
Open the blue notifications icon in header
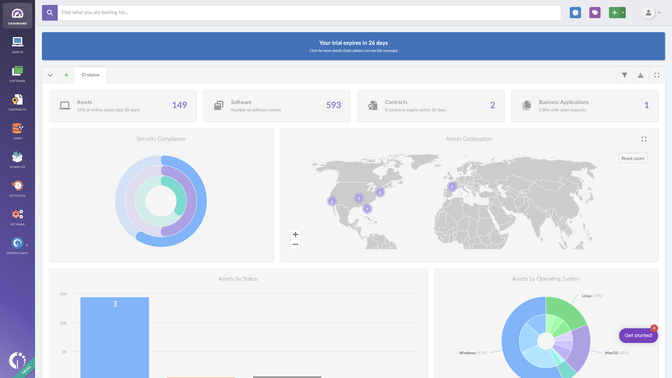click(x=575, y=12)
